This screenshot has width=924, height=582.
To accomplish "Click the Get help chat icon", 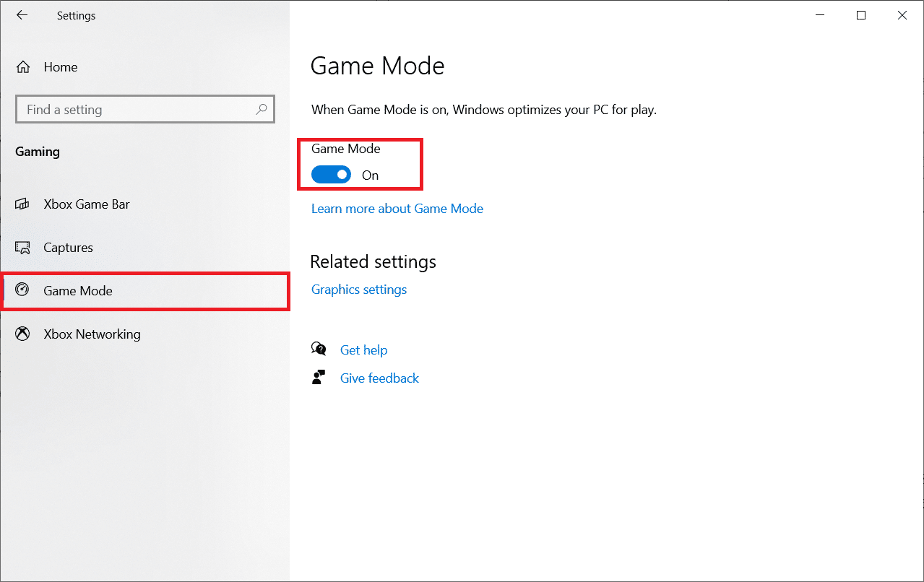I will 319,349.
